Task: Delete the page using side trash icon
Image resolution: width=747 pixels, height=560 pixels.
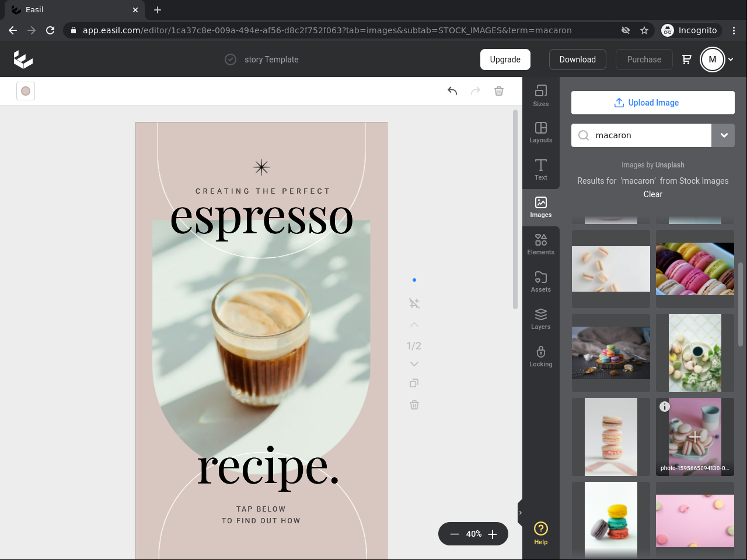Action: (414, 405)
